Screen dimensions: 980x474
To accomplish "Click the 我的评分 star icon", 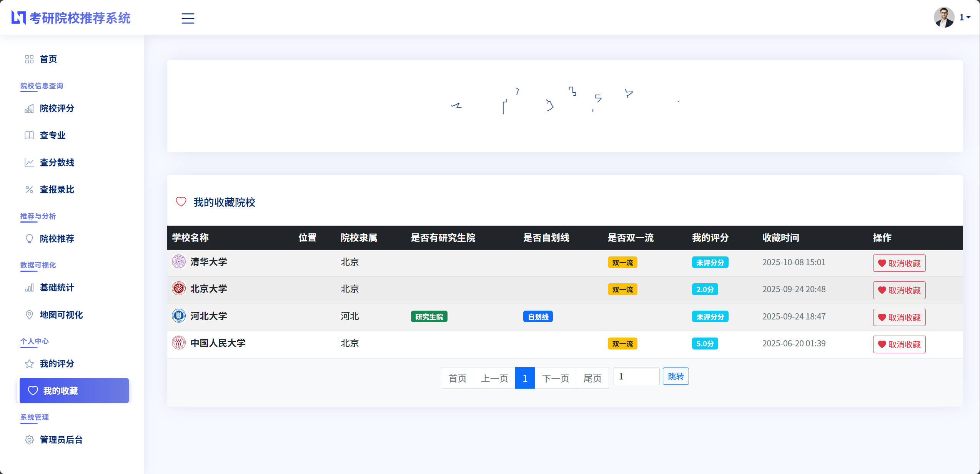I will (x=29, y=364).
